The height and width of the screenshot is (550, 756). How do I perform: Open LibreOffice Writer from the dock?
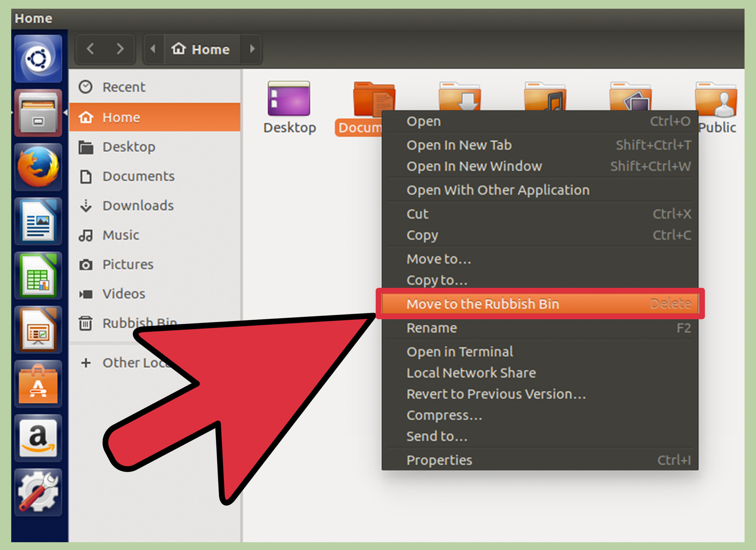pyautogui.click(x=38, y=221)
